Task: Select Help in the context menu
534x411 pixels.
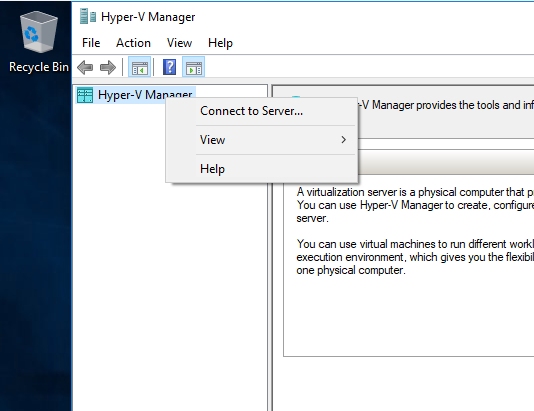Action: [262, 169]
